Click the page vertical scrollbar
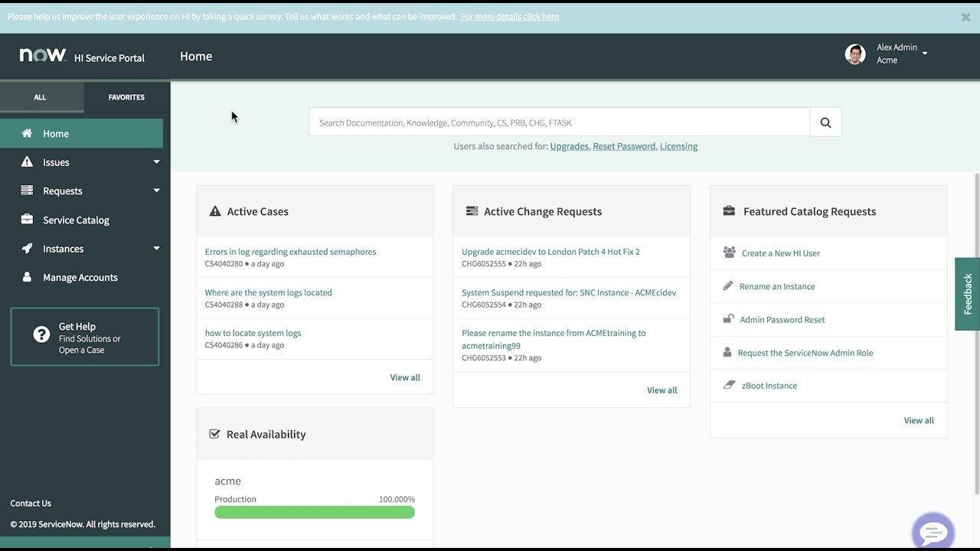This screenshot has height=551, width=980. 976,333
